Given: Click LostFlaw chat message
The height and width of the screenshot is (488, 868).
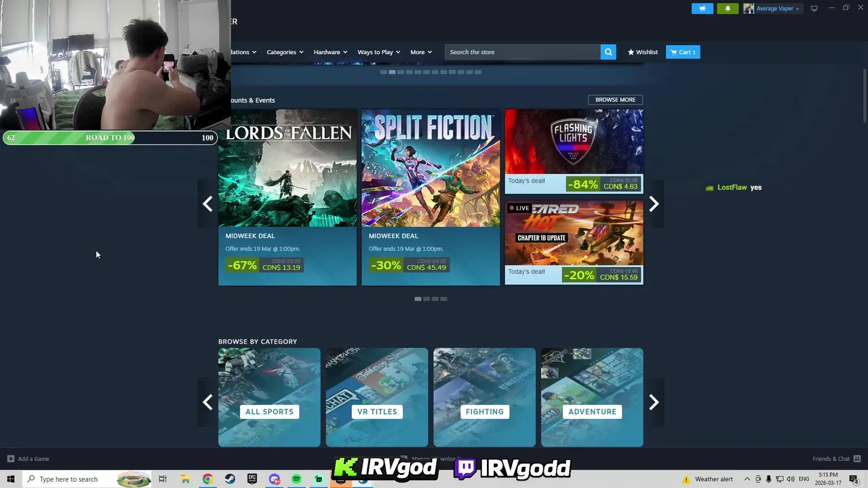Looking at the screenshot, I should point(734,188).
